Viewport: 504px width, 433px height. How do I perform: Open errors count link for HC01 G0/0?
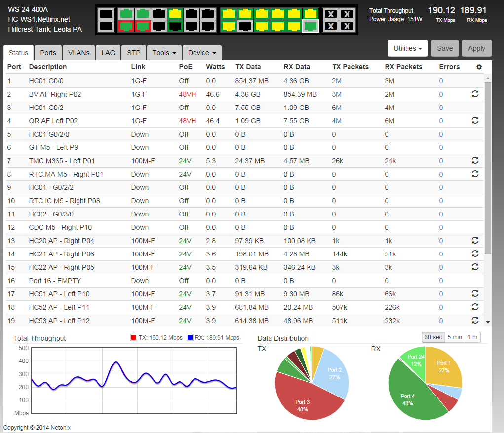[x=441, y=81]
